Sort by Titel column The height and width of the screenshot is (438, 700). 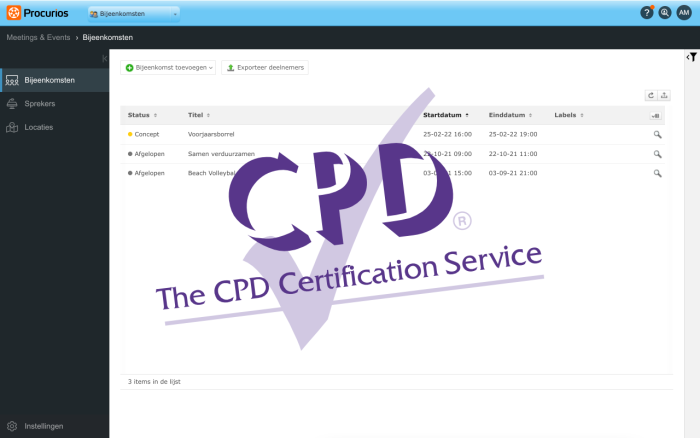click(x=199, y=115)
